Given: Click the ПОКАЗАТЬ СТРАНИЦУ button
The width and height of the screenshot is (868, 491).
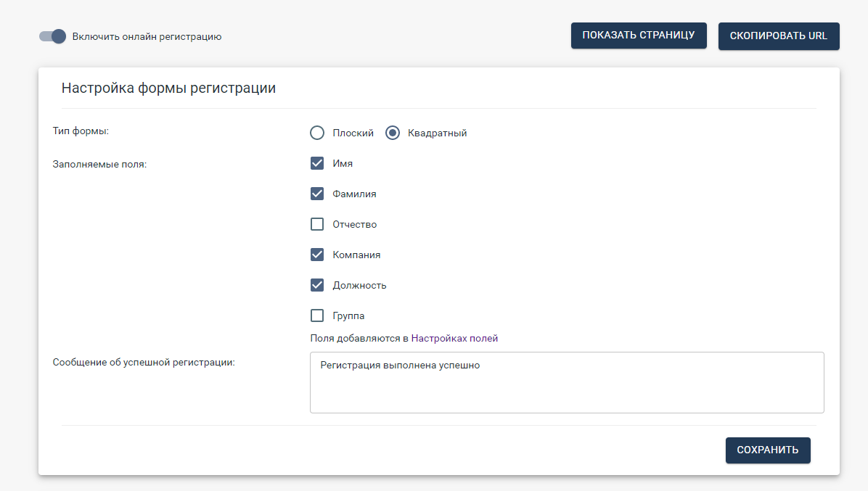Looking at the screenshot, I should click(x=639, y=36).
